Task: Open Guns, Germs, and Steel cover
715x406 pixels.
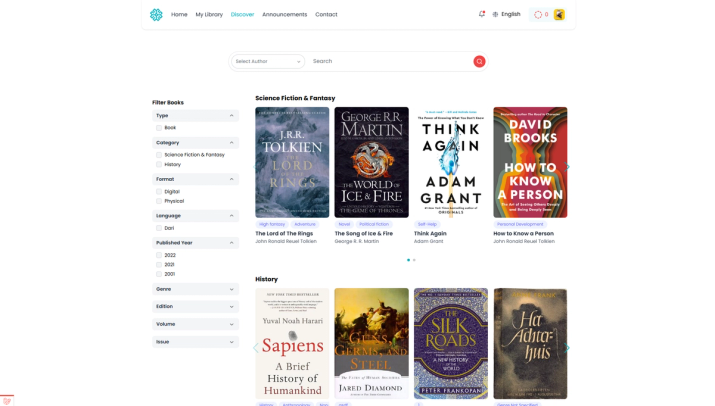Action: 372,344
